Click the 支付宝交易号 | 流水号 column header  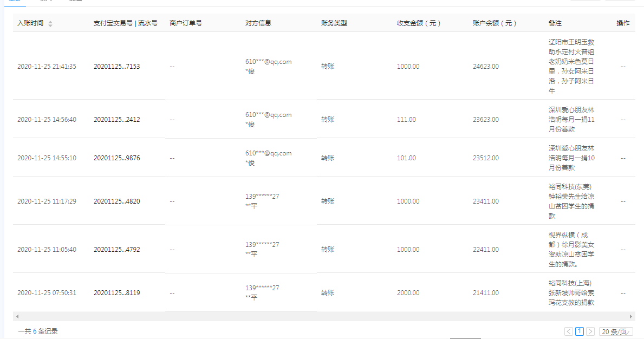125,23
